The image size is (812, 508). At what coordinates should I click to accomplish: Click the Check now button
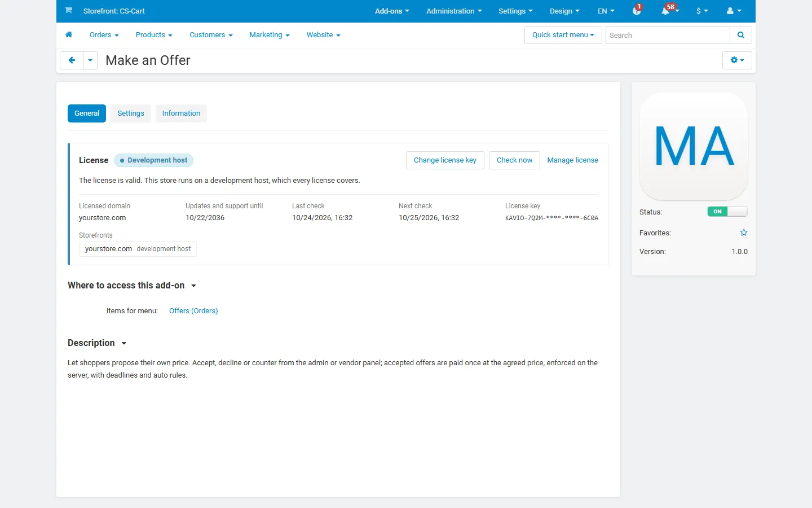(x=514, y=160)
